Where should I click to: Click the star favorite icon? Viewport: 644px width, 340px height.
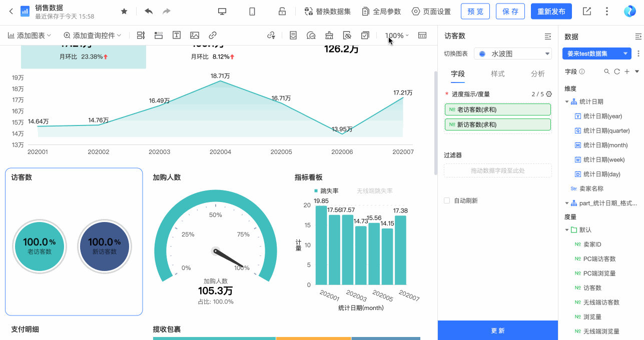[x=124, y=11]
